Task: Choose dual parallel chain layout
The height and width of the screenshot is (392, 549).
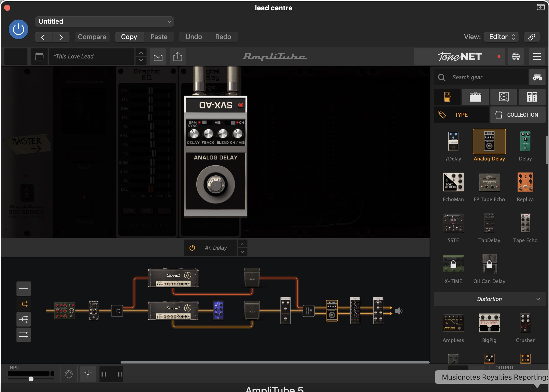Action: coord(23,335)
